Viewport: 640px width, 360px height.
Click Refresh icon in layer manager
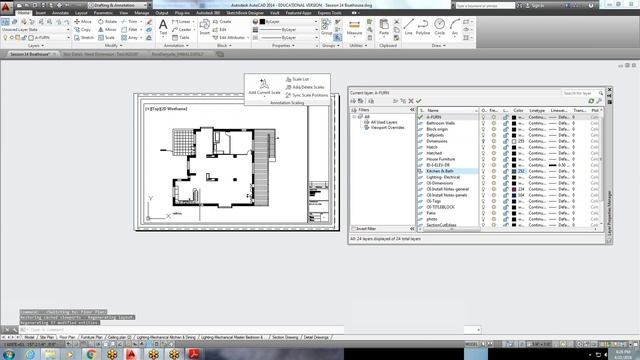(x=591, y=101)
